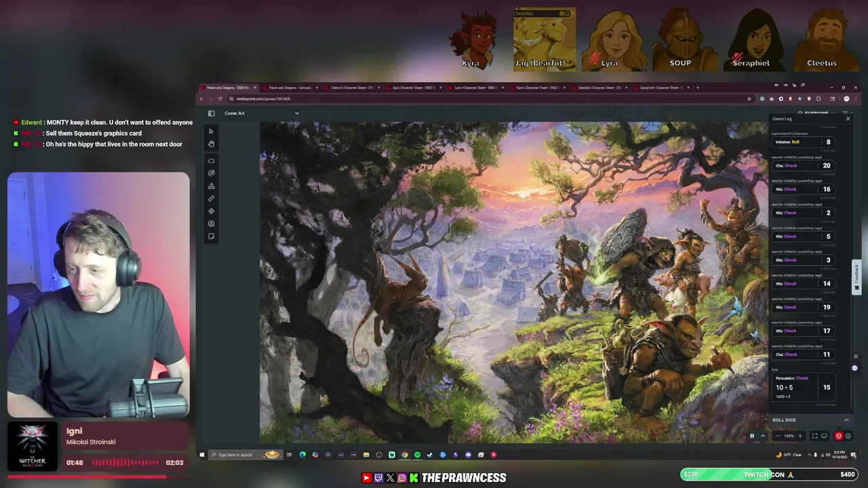Switch to Seraphiel's Character Sheet tab

(x=660, y=87)
